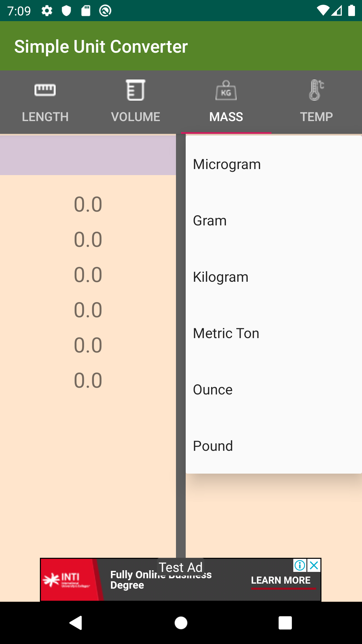Select Kilogram as the unit
This screenshot has height=644, width=362.
click(x=221, y=277)
